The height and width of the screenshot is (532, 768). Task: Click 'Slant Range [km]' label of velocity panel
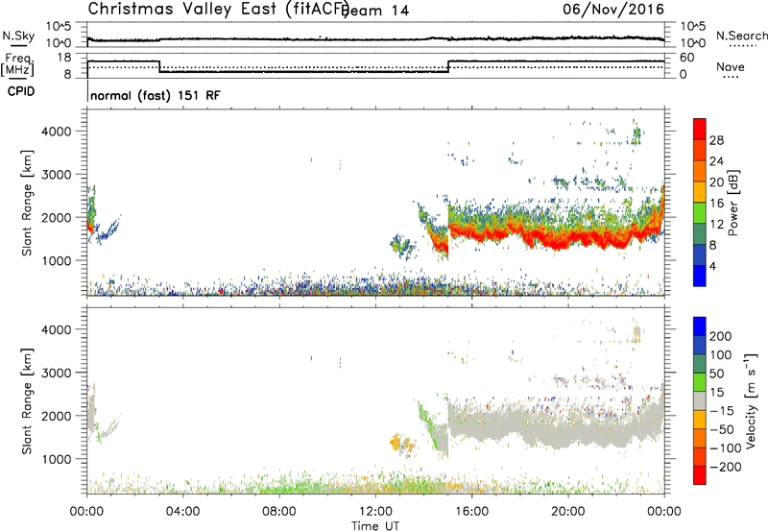27,401
